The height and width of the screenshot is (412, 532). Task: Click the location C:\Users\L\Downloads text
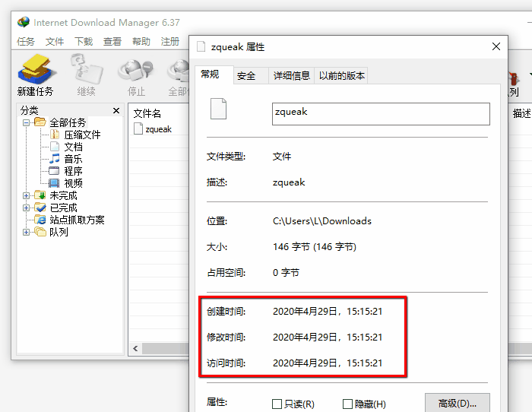[322, 221]
